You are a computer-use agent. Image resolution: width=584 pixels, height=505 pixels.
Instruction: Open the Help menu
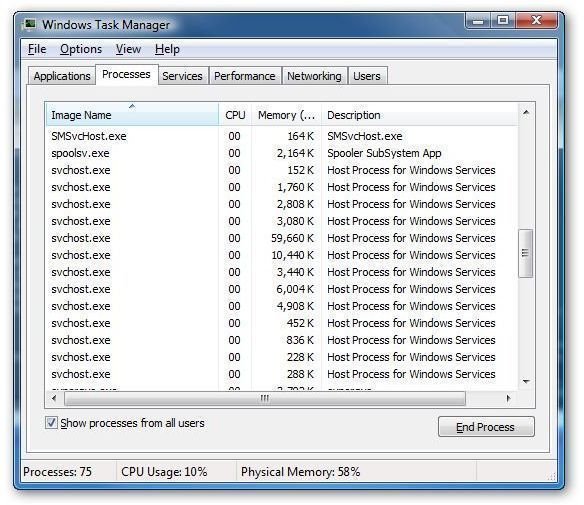pyautogui.click(x=167, y=49)
